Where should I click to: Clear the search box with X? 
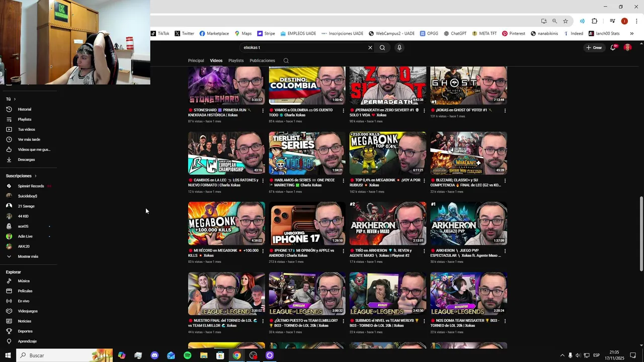point(370,48)
